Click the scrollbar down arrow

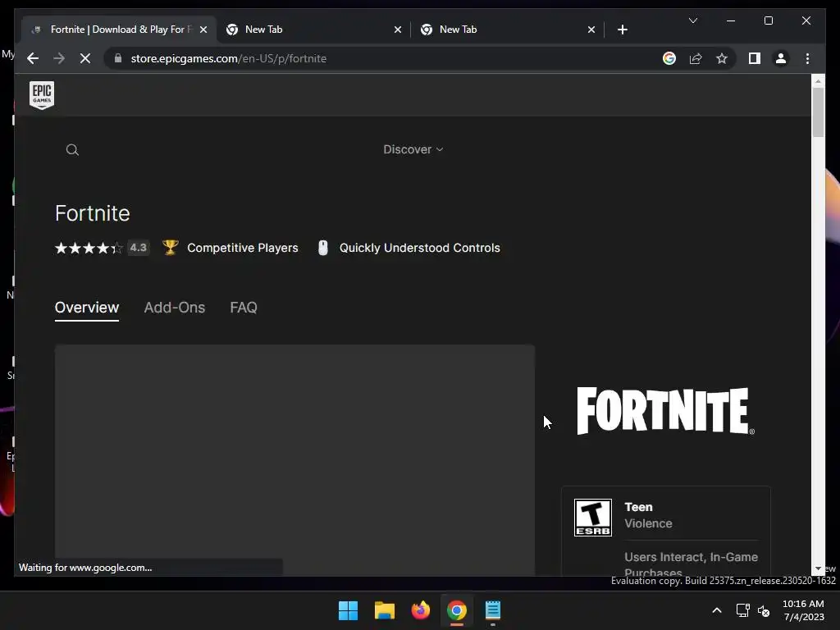click(x=818, y=569)
